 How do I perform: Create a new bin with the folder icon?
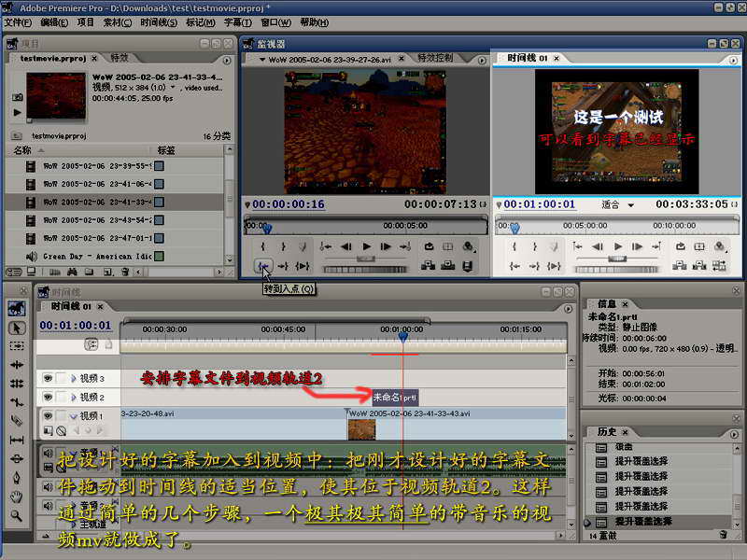[x=89, y=272]
